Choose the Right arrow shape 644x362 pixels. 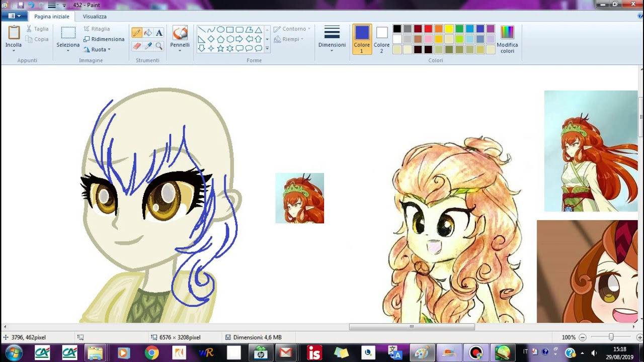(x=239, y=39)
